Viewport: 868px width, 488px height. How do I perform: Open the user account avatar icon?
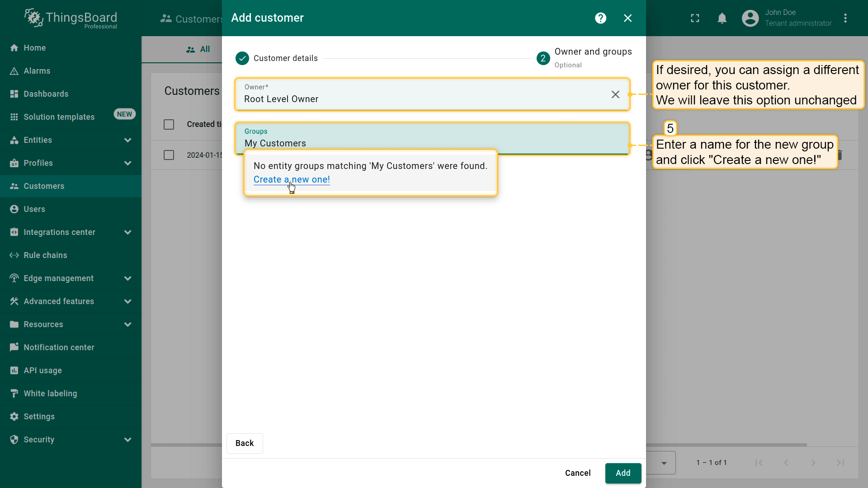point(750,18)
